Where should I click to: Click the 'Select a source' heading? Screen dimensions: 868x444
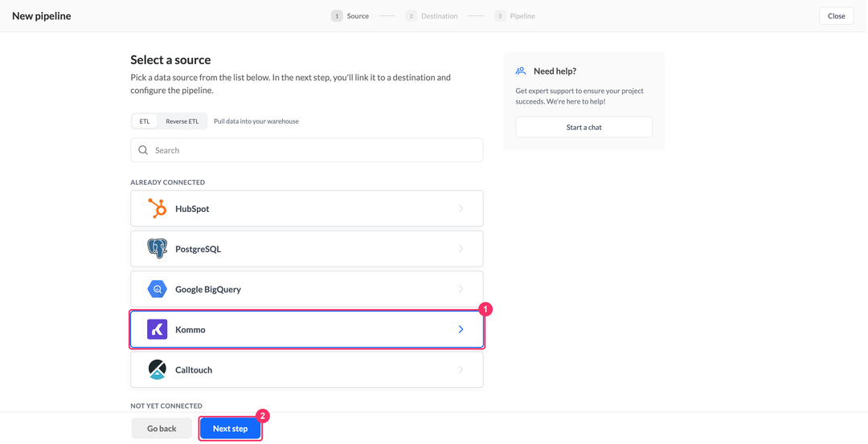coord(170,59)
